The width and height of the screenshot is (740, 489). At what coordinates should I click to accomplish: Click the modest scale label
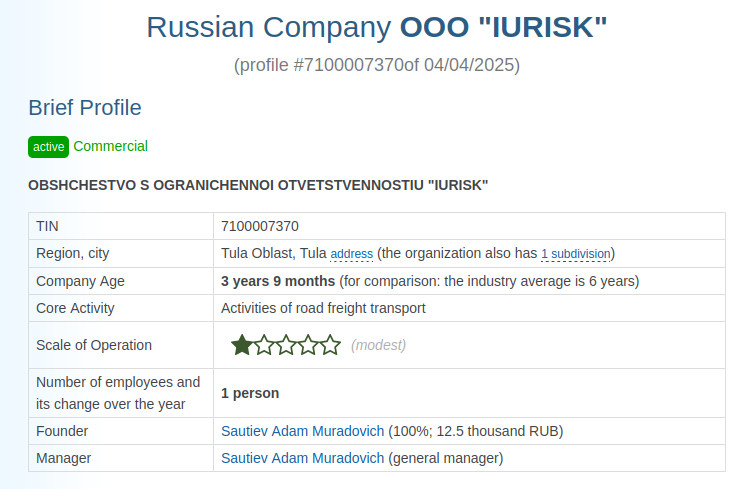tap(378, 345)
